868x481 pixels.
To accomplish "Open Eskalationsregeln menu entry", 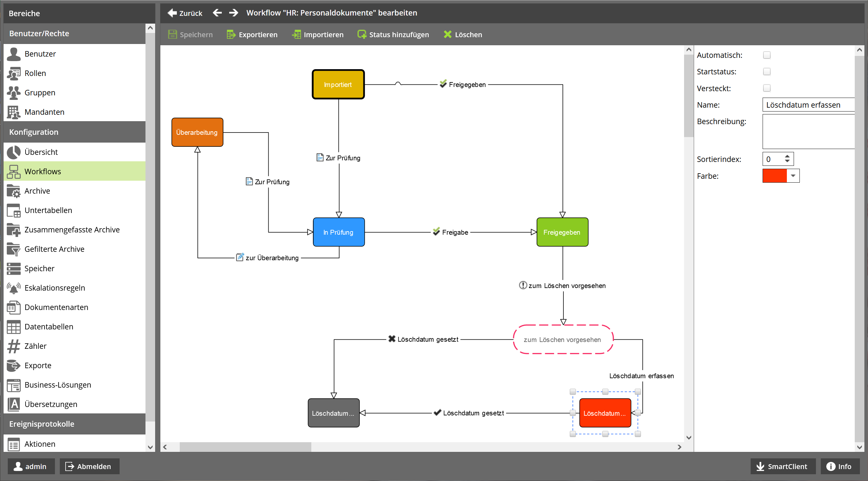I will click(x=74, y=288).
